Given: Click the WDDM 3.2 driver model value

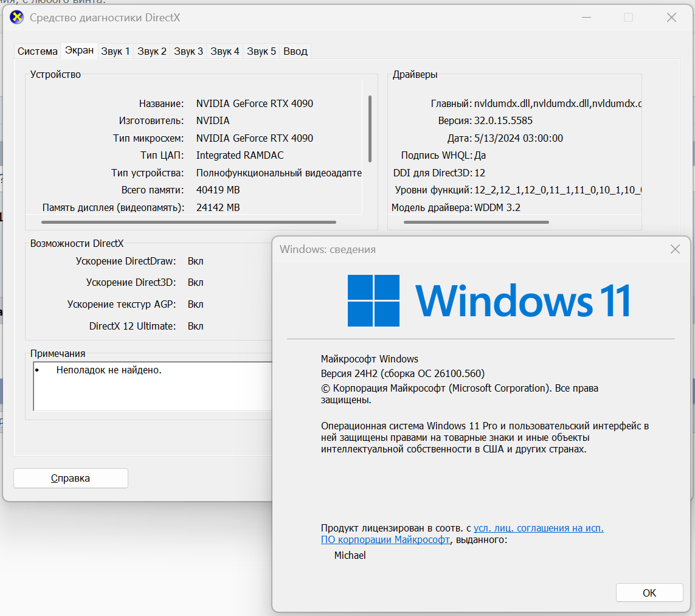Looking at the screenshot, I should click(x=497, y=207).
